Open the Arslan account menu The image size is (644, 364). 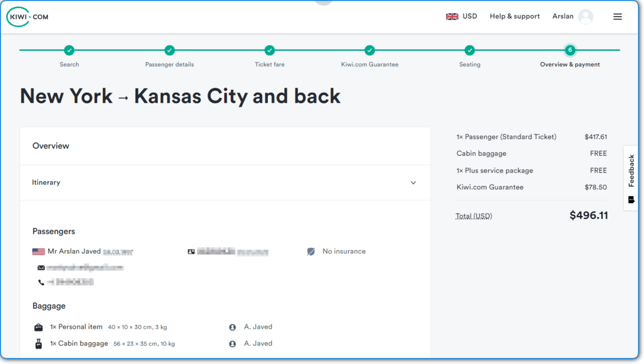563,16
